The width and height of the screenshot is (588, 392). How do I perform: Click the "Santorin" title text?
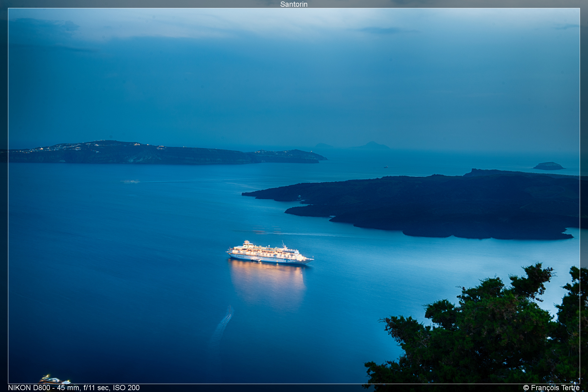pyautogui.click(x=294, y=4)
